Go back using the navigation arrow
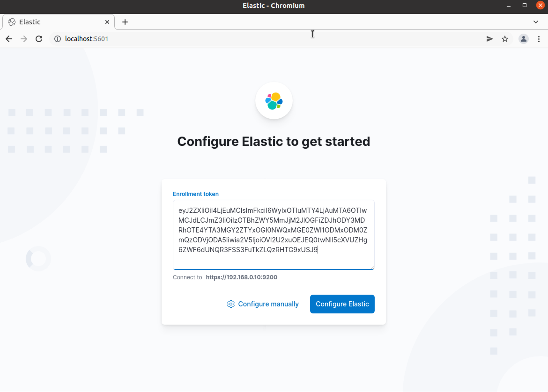This screenshot has height=392, width=548. (x=9, y=39)
